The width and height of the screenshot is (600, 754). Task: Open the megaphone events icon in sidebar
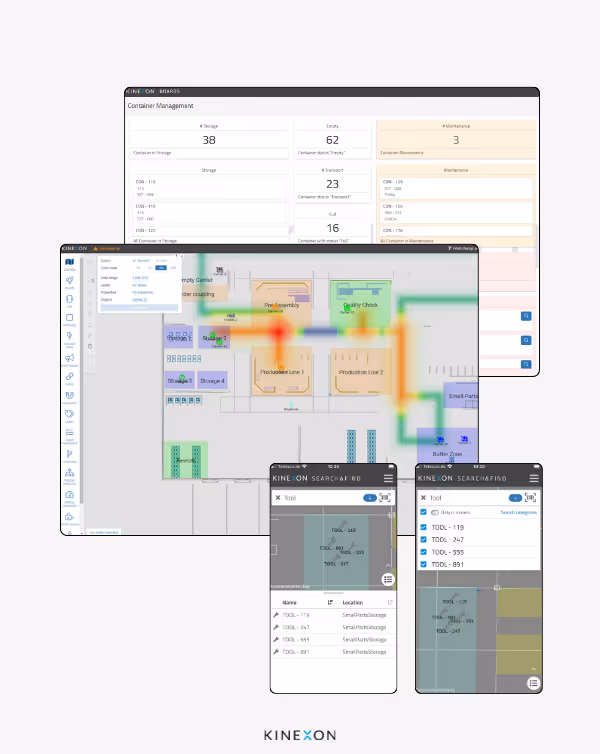pyautogui.click(x=70, y=358)
